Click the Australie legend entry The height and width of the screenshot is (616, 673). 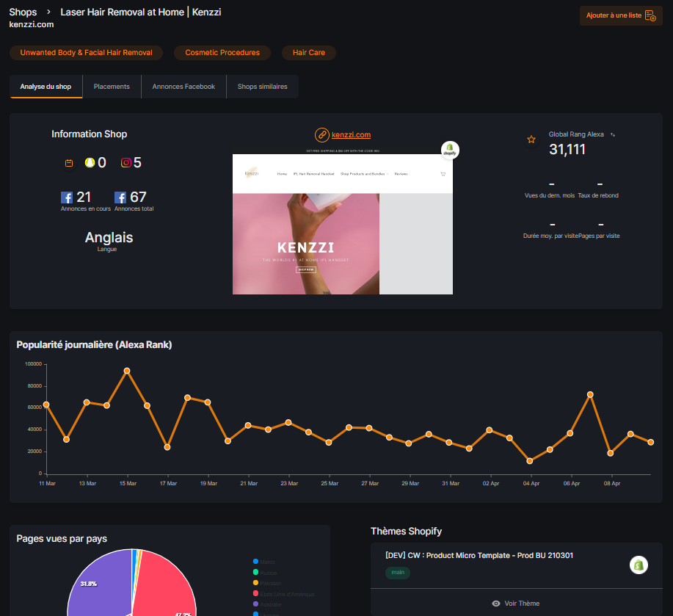tap(267, 604)
